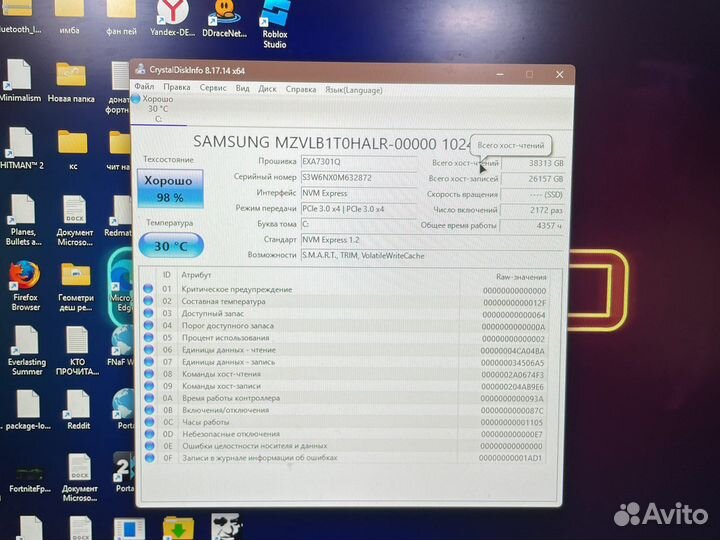
Task: Open the Правка menu
Action: pos(176,87)
